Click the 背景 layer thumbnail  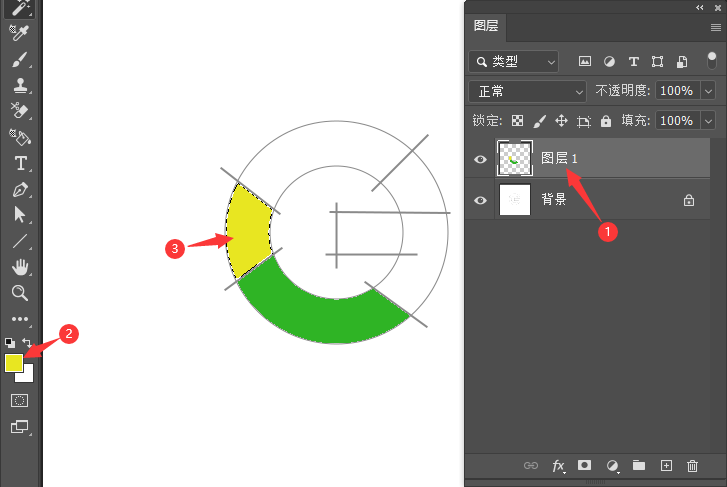tap(515, 199)
